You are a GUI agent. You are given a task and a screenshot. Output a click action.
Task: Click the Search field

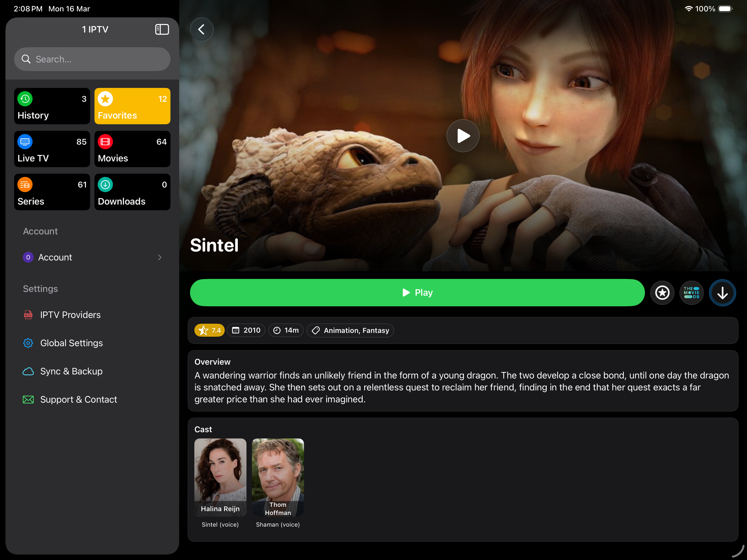(92, 59)
